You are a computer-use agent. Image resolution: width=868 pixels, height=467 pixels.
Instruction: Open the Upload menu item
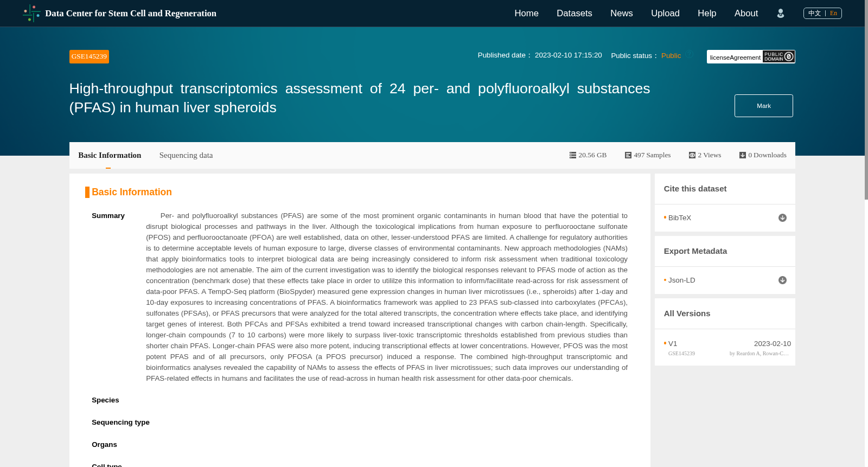pos(665,13)
